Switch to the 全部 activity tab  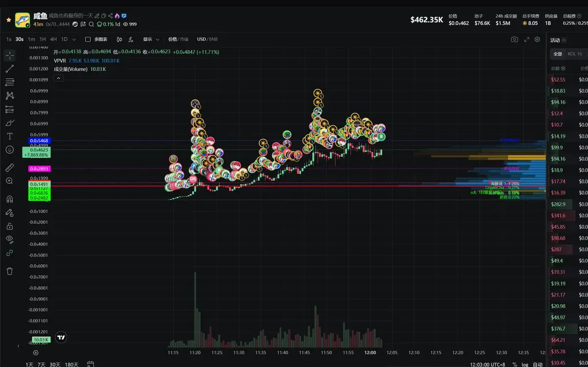[x=558, y=54]
